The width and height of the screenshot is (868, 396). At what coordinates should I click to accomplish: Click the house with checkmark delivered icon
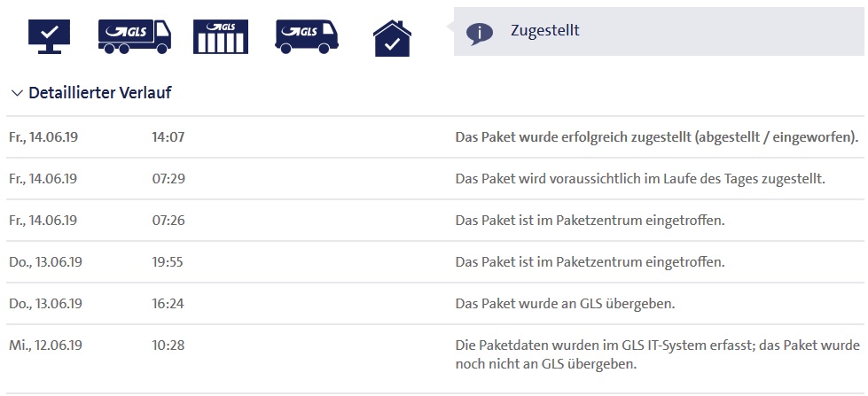point(393,38)
